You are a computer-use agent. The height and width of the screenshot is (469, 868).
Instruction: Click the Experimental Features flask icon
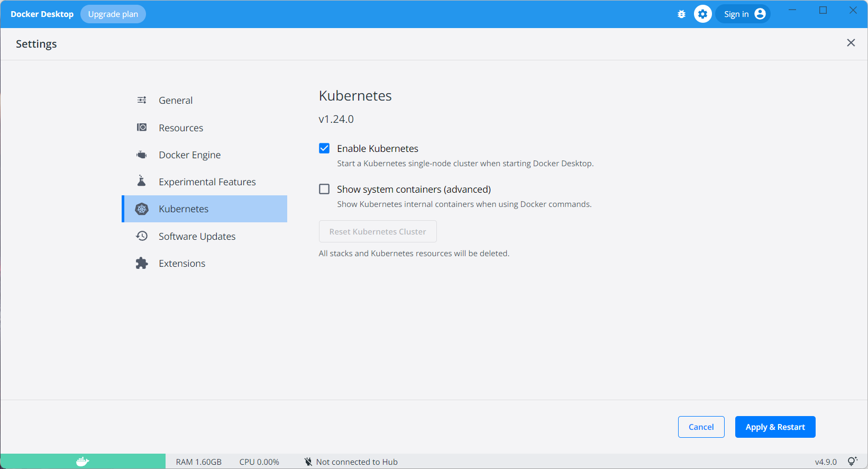142,181
